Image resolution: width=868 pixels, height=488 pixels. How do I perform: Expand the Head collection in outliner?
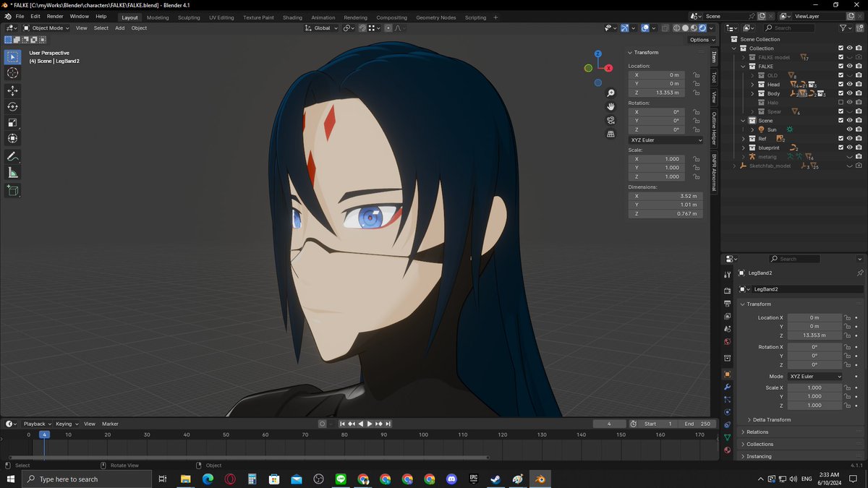753,85
